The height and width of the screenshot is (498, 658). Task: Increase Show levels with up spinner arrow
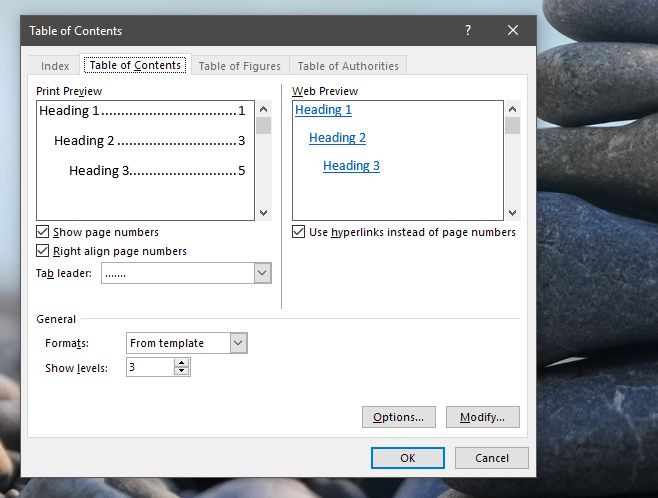(181, 363)
